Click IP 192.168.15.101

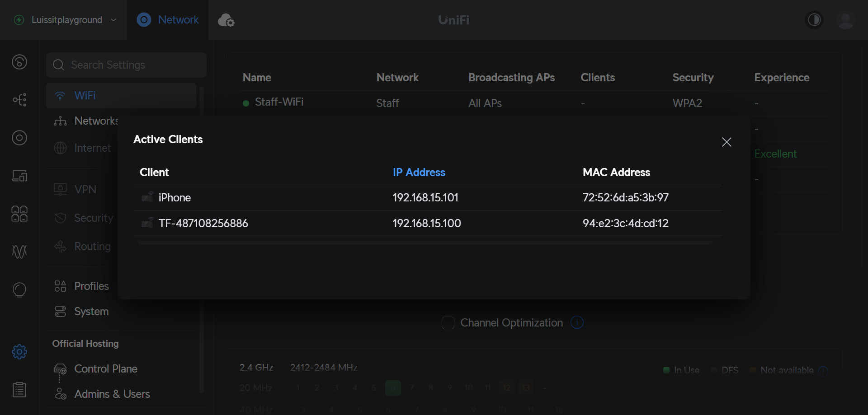pos(425,198)
